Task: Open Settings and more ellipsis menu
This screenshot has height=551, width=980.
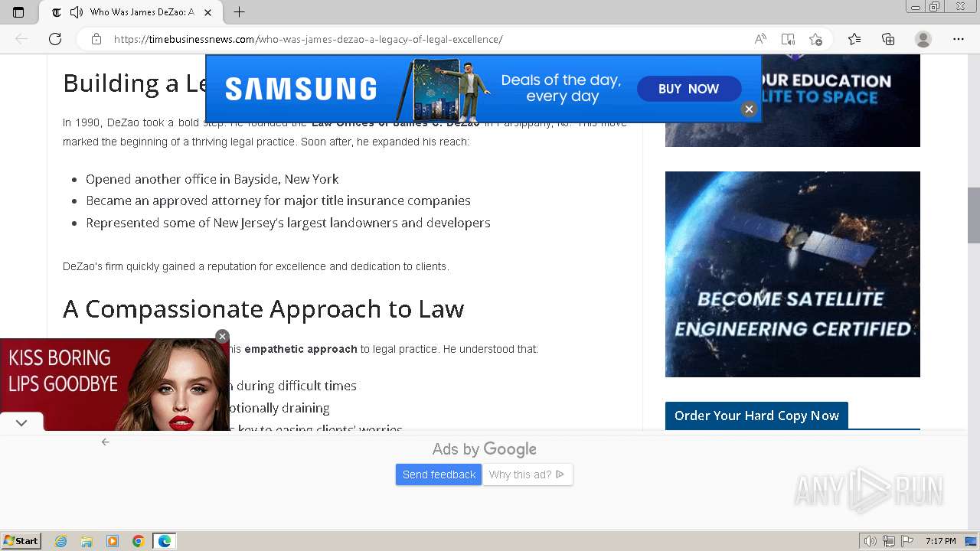Action: (x=959, y=39)
